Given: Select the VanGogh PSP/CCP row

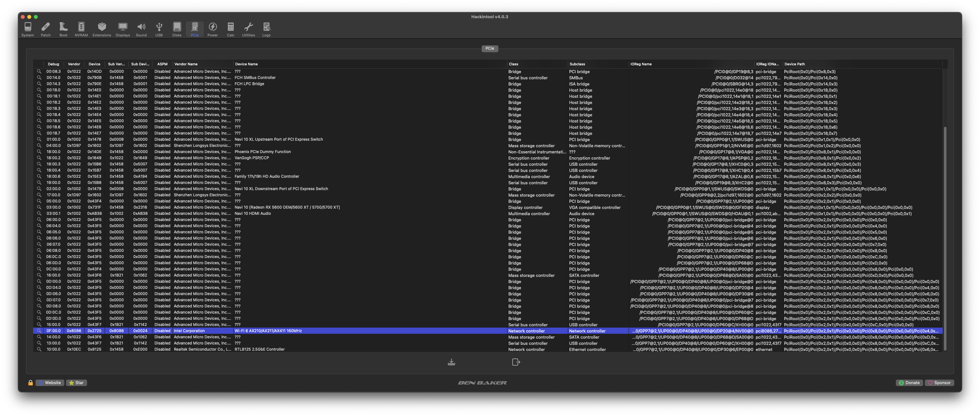Looking at the screenshot, I should tap(488, 158).
